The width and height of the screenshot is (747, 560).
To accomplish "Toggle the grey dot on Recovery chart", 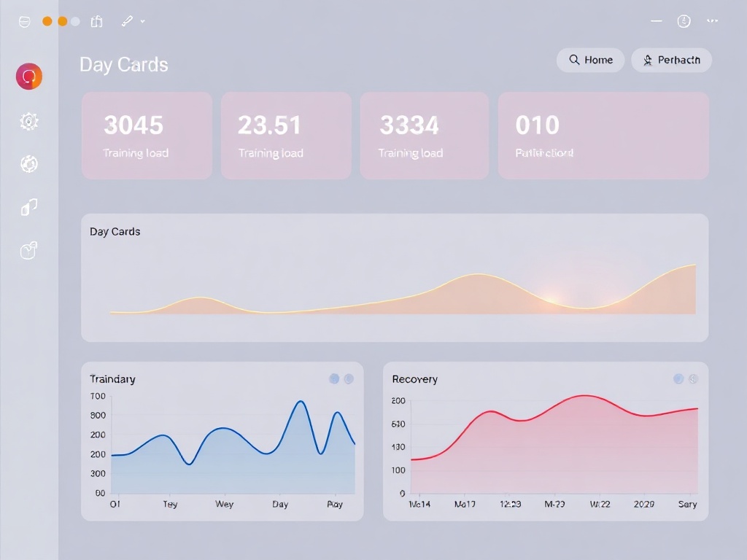I will click(x=693, y=378).
